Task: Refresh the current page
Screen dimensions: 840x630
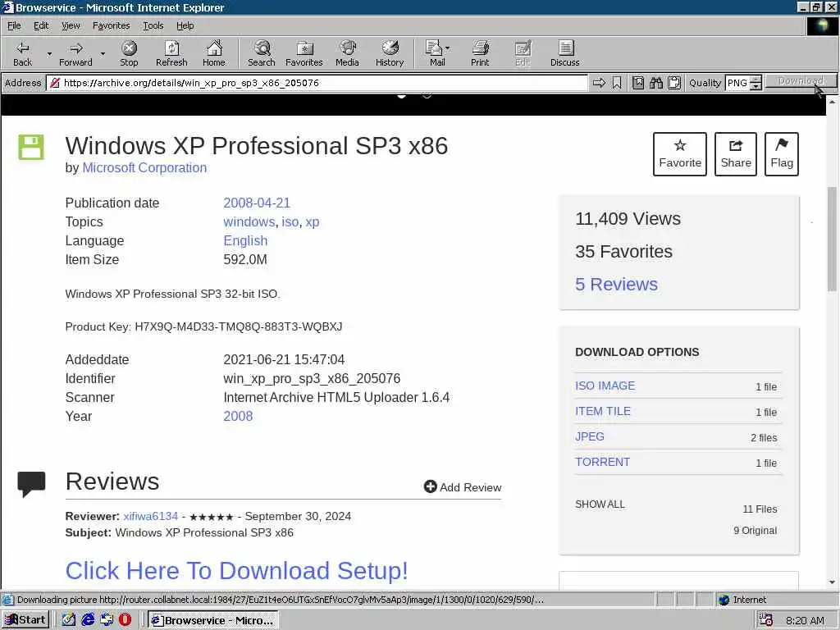Action: click(171, 53)
